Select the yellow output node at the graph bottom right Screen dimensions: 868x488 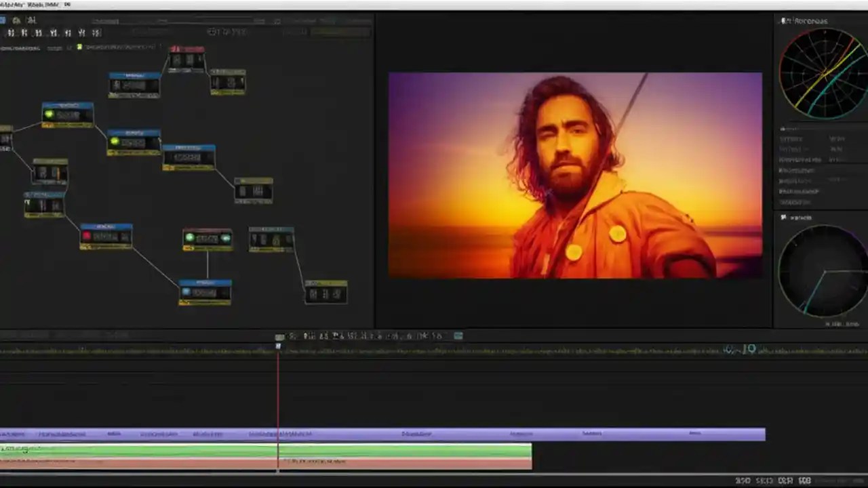coord(325,293)
